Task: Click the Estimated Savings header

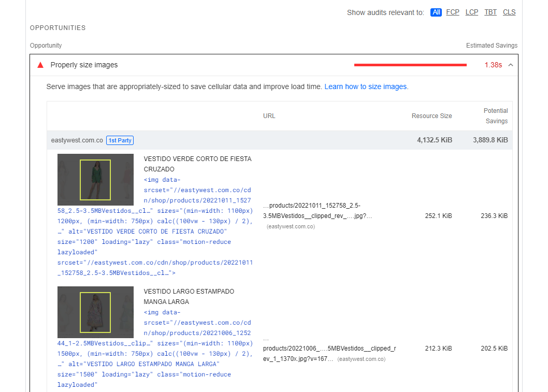Action: coord(492,46)
